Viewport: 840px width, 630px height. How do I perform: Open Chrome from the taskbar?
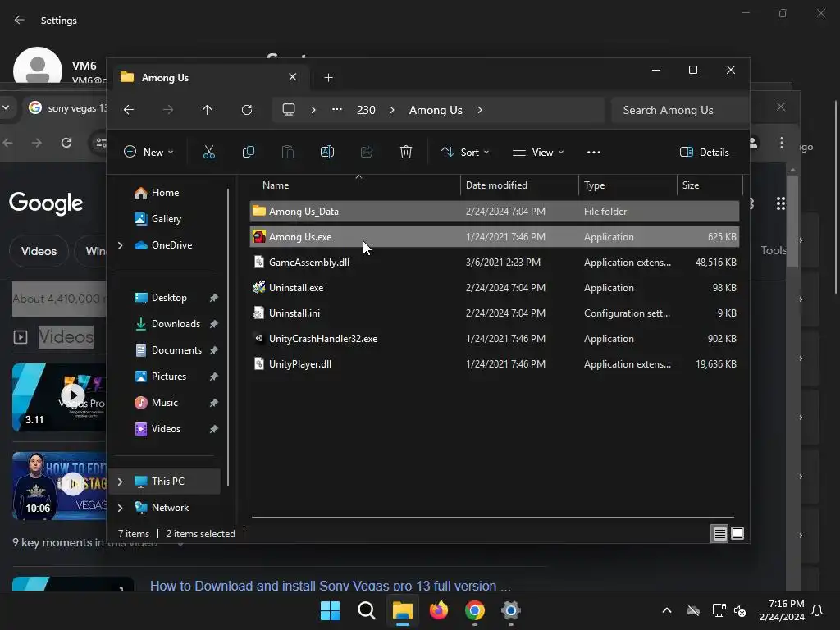(475, 610)
